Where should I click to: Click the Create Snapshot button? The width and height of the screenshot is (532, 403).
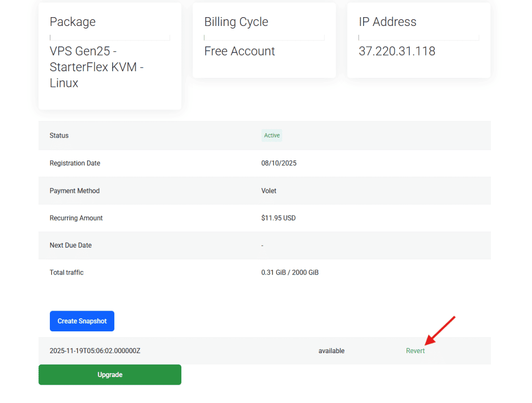pos(82,321)
